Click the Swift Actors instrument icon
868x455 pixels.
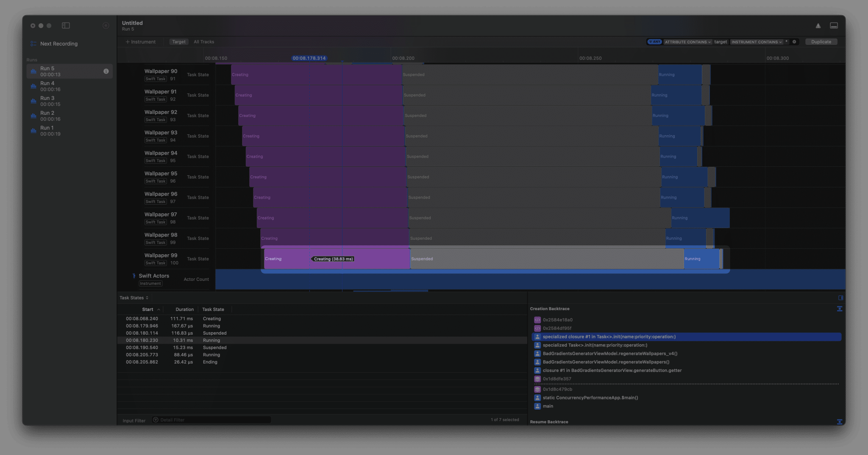tap(134, 276)
